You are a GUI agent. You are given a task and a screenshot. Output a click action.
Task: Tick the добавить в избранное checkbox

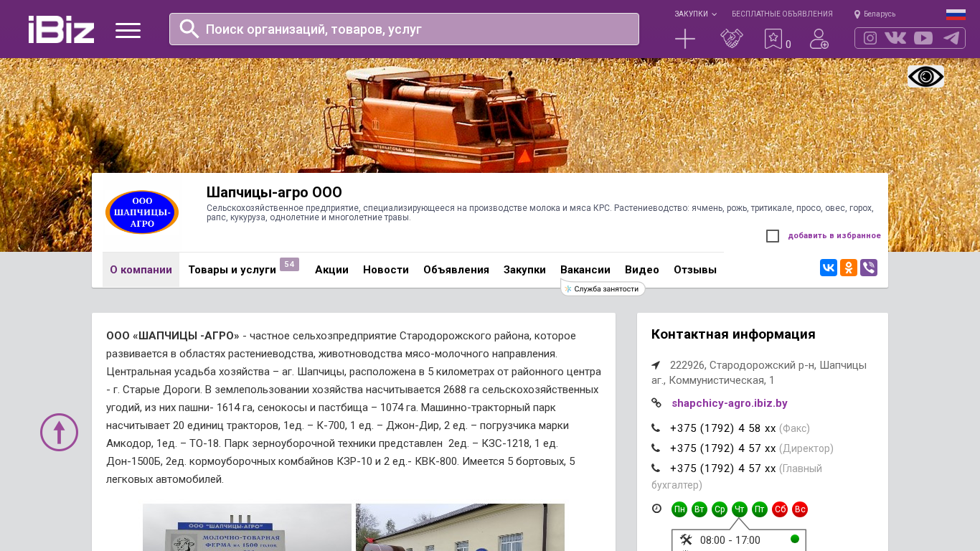click(773, 236)
